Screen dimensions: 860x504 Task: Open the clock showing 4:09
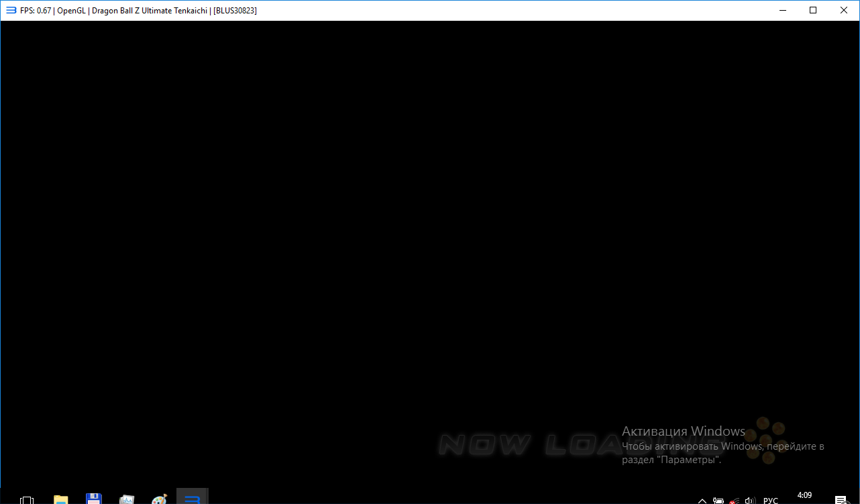804,496
